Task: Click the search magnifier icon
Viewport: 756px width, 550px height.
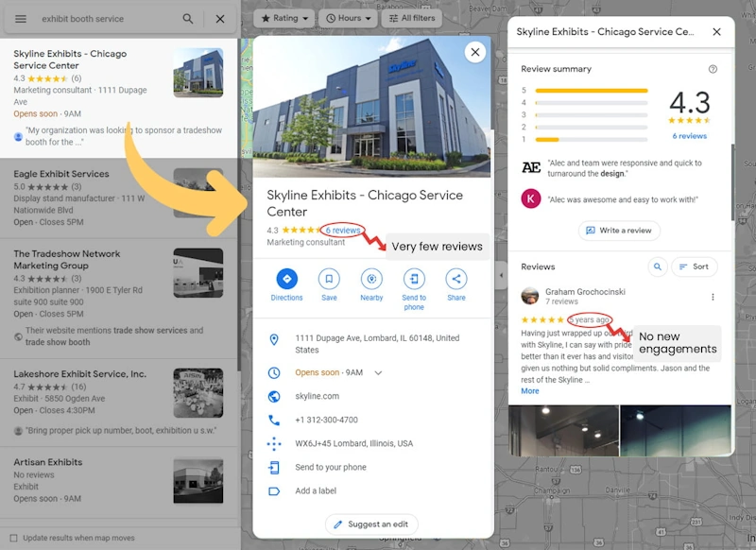Action: [x=187, y=19]
